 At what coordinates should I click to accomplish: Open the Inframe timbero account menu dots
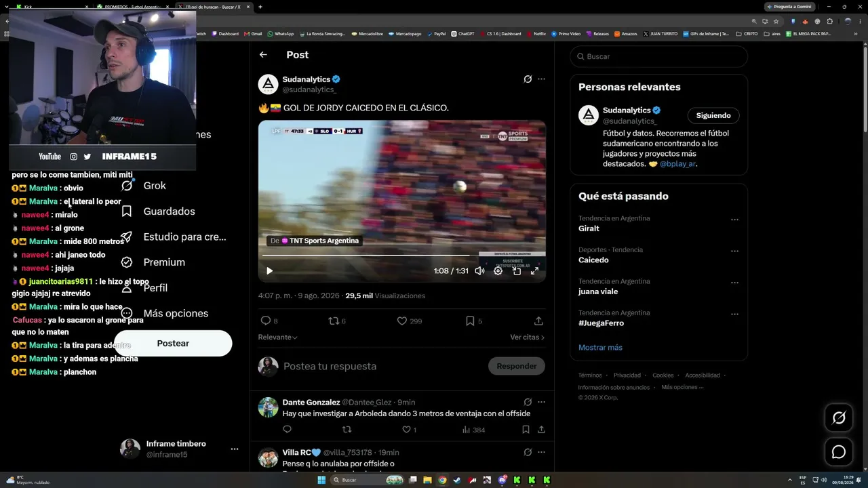pyautogui.click(x=235, y=449)
